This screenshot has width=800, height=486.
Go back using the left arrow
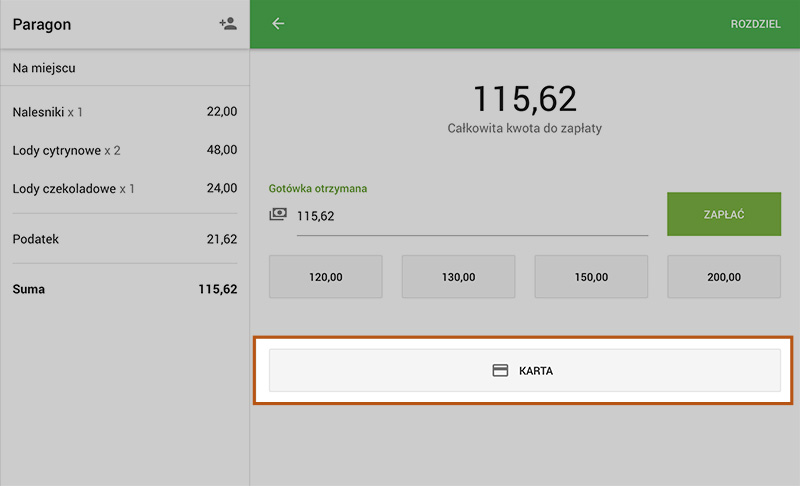click(x=278, y=24)
